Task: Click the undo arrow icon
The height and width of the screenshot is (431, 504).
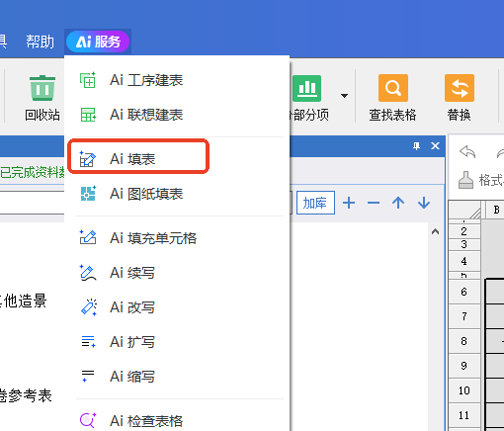Action: (467, 152)
